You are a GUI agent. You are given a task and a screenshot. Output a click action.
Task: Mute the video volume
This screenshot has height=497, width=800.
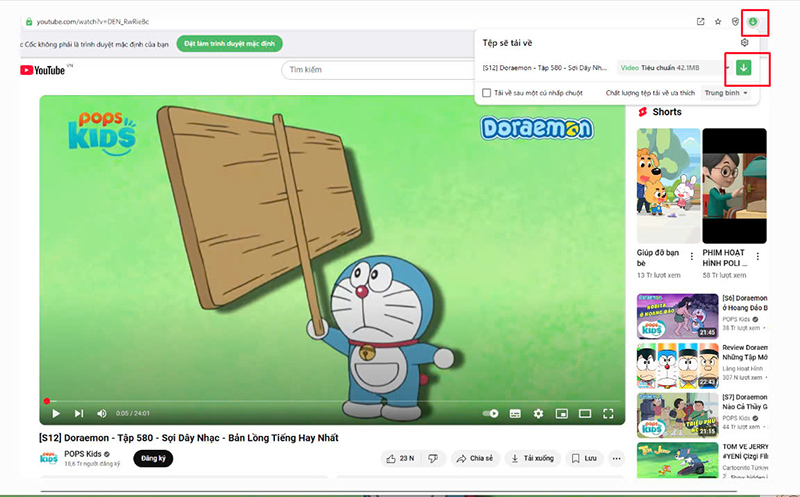pyautogui.click(x=101, y=413)
